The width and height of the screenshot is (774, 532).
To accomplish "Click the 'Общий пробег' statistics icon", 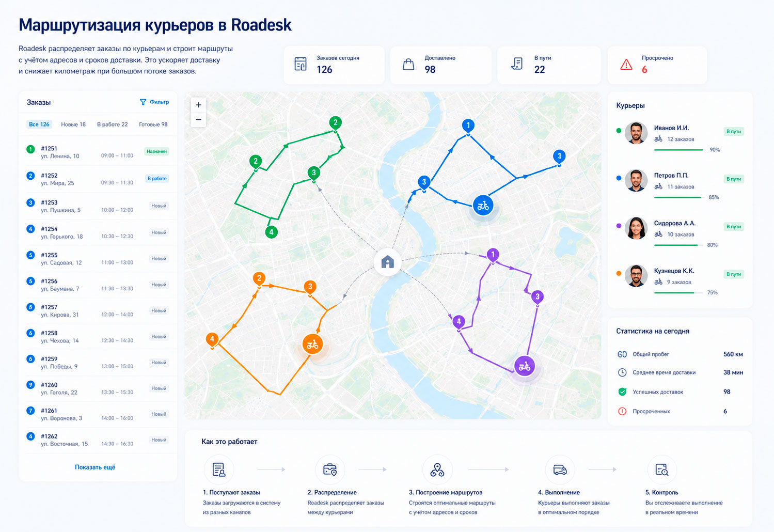I will pyautogui.click(x=622, y=354).
